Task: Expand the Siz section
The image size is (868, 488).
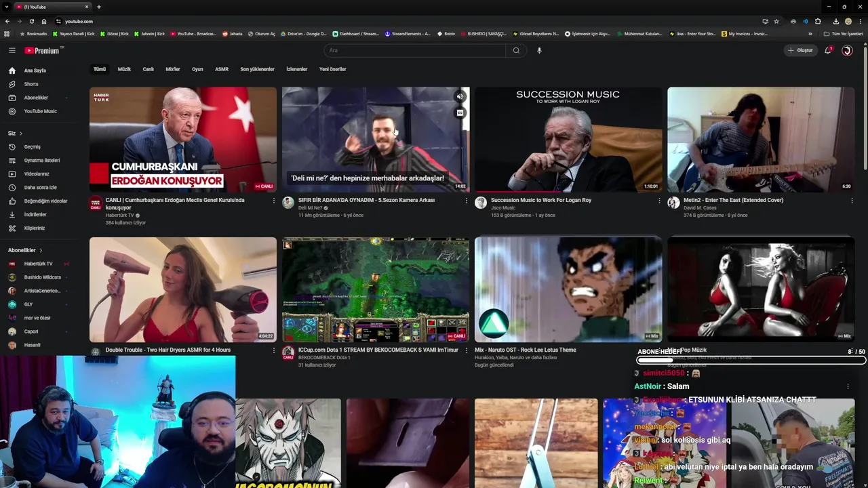Action: tap(15, 133)
